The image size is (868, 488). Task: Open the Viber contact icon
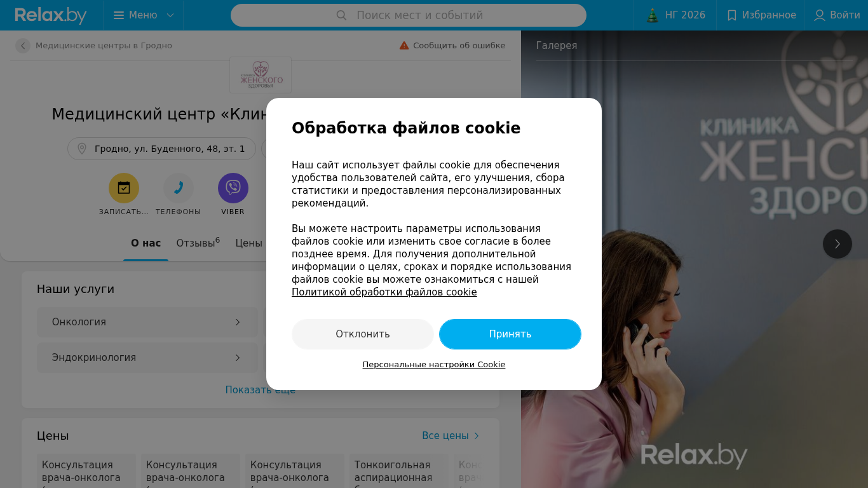point(233,188)
